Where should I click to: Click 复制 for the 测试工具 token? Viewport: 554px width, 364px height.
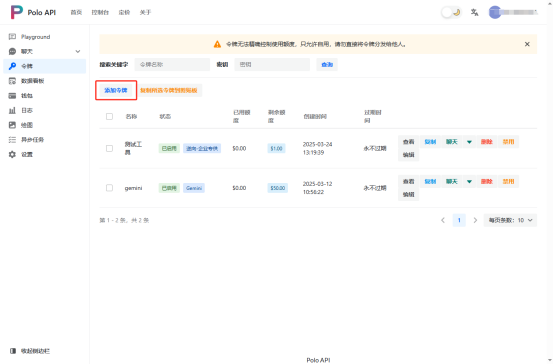430,142
